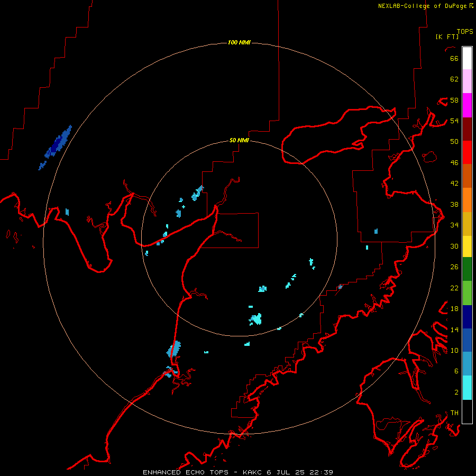Image resolution: width=476 pixels, height=476 pixels.
Task: Pick the yellow legend swatch
Action: (x=467, y=246)
